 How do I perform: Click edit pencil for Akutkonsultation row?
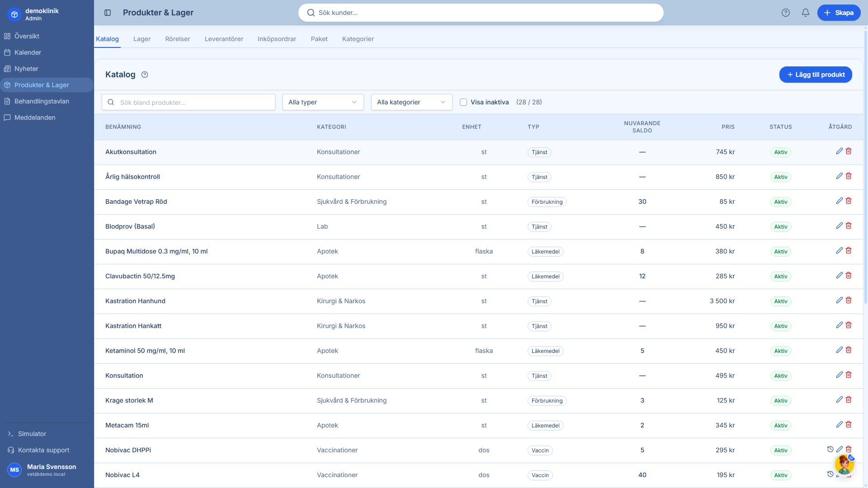click(839, 151)
